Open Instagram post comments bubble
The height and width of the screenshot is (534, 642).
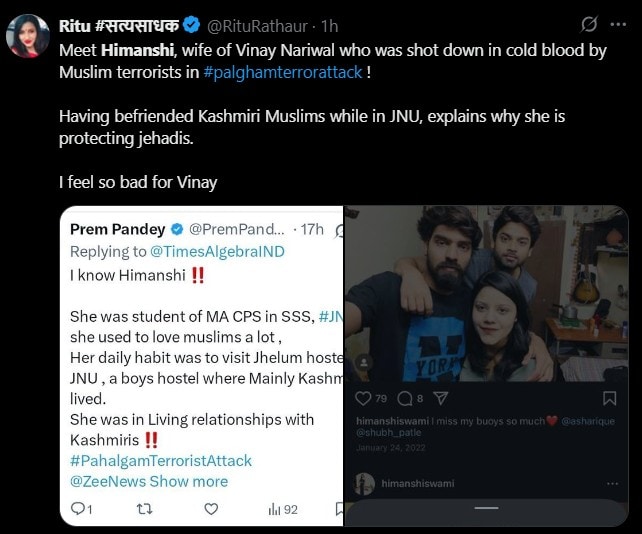click(405, 398)
